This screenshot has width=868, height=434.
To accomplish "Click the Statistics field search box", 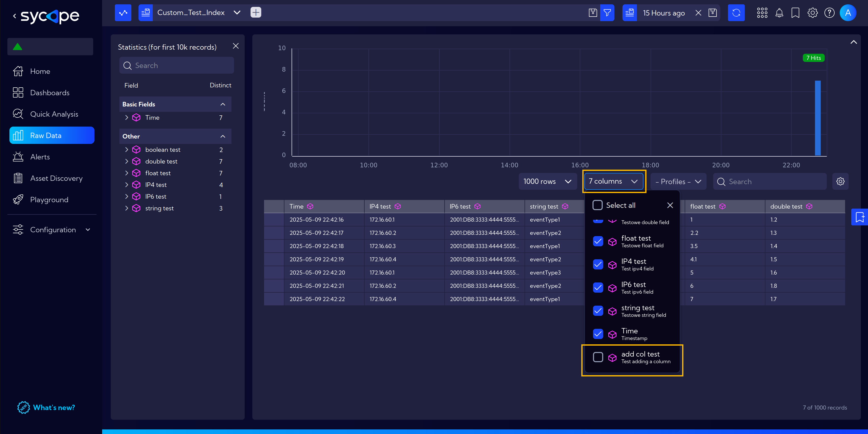I will pyautogui.click(x=176, y=65).
